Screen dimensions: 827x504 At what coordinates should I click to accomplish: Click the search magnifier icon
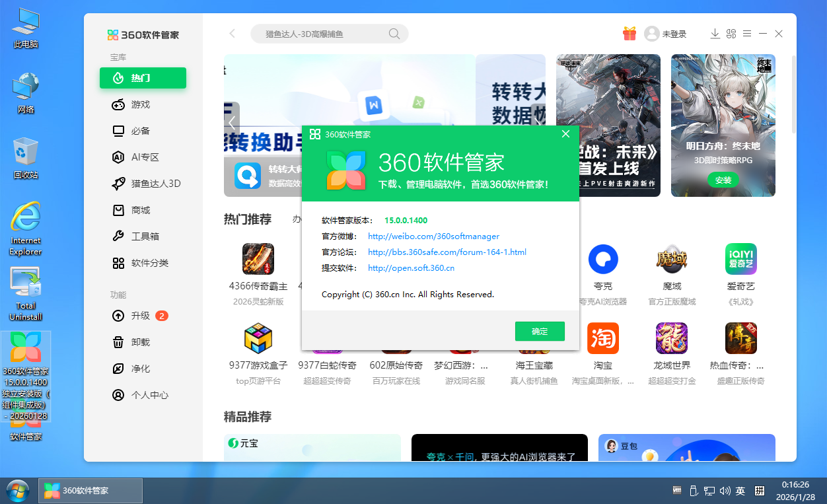click(394, 34)
